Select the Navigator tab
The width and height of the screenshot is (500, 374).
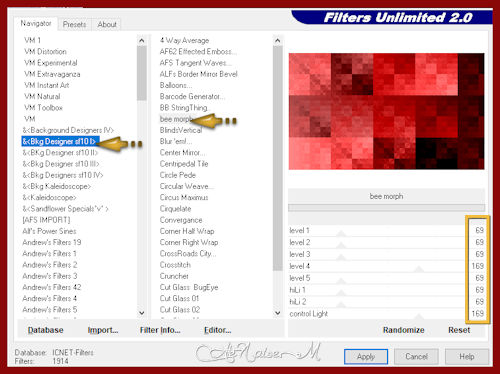pos(36,23)
